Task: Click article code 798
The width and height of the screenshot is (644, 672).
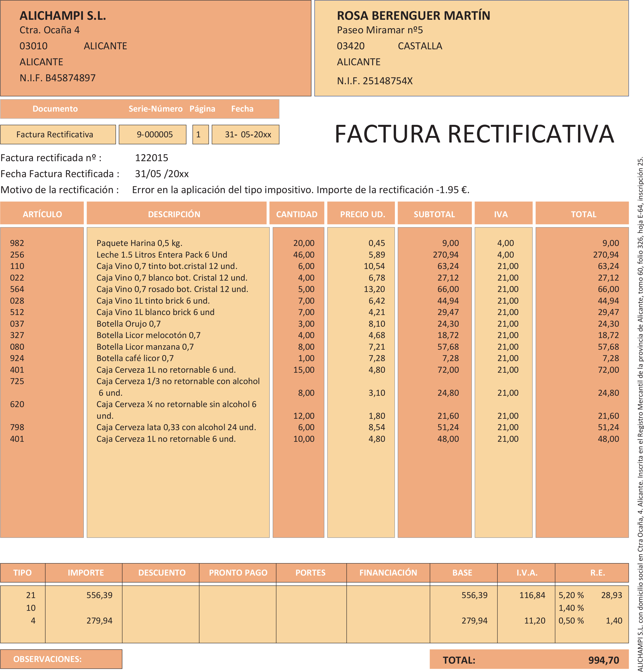Action: tap(17, 427)
